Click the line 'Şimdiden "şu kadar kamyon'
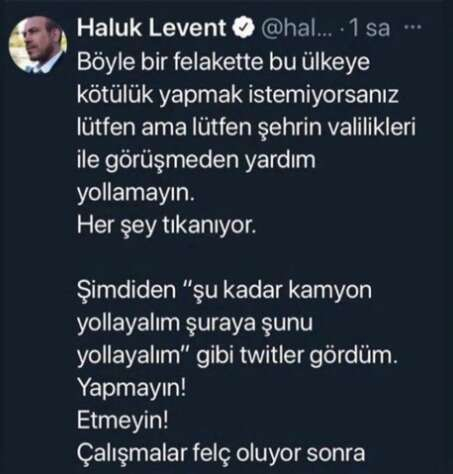The width and height of the screenshot is (453, 474). point(225,290)
